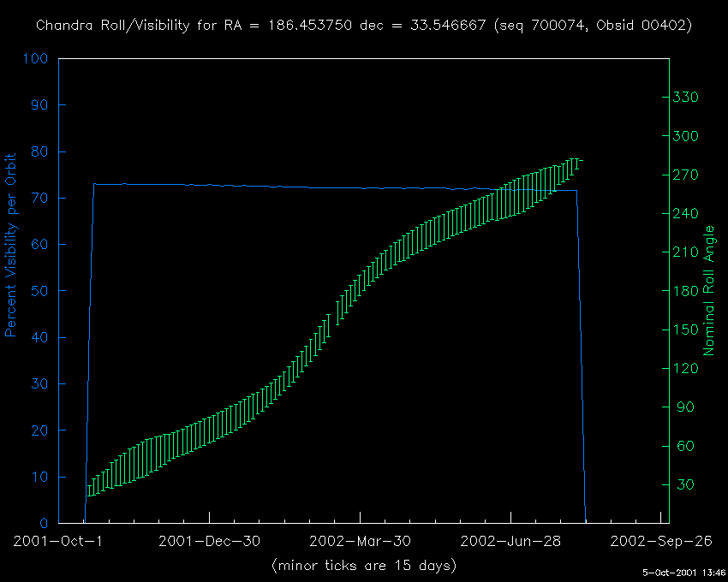Select the 2001-Oct-1 date label

[58, 542]
